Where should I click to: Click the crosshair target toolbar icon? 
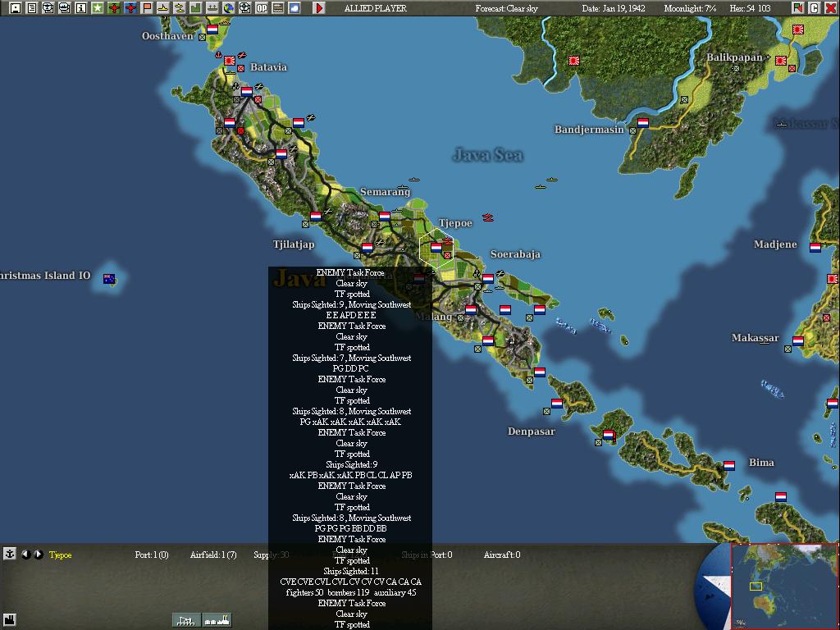[x=244, y=8]
